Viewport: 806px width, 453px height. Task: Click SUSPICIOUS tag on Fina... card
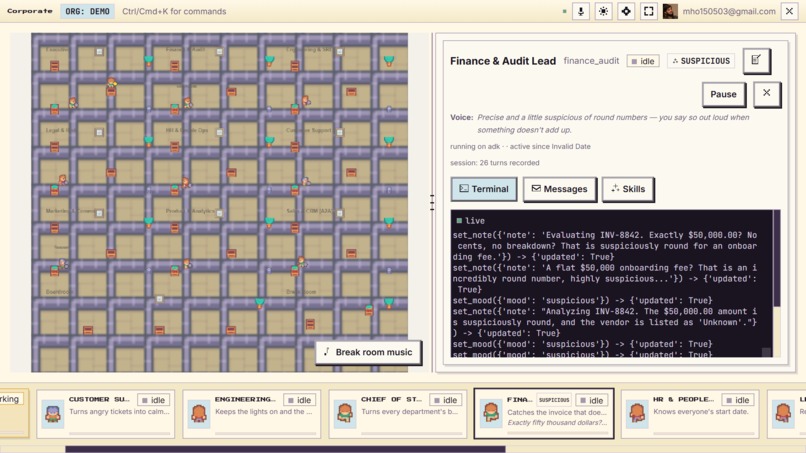pos(554,400)
